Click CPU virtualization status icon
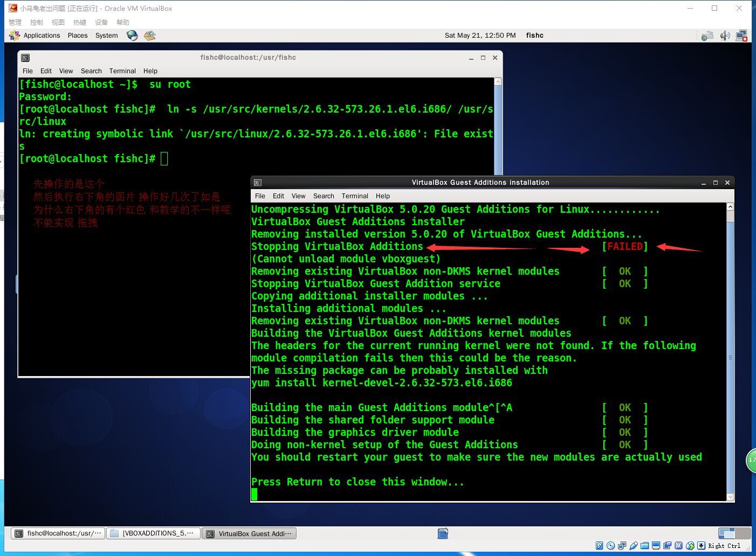 click(x=679, y=546)
